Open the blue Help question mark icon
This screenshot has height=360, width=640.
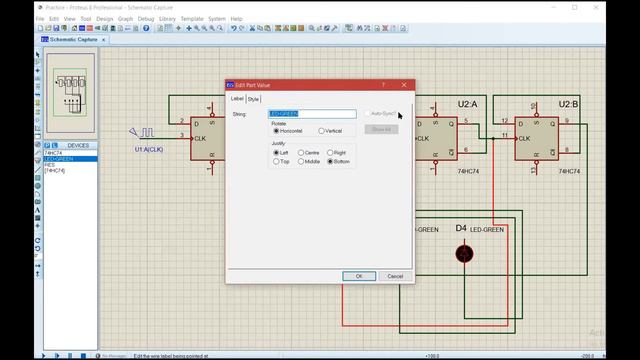coord(146,28)
